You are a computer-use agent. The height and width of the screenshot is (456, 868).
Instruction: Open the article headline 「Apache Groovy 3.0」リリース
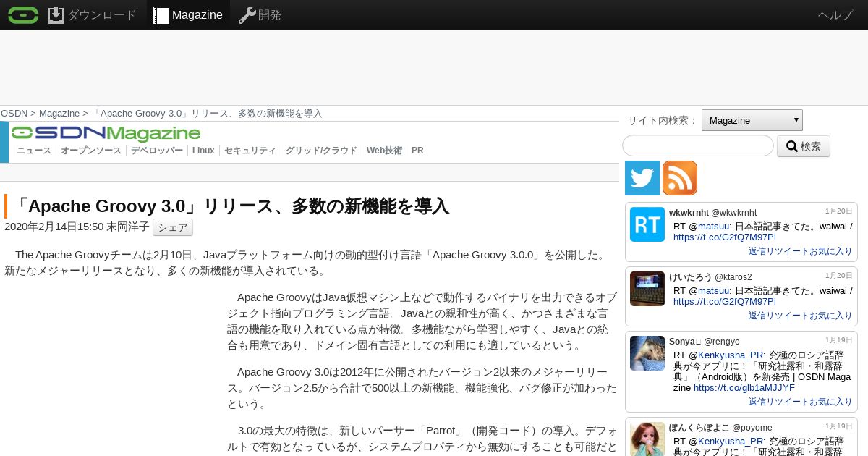[231, 206]
